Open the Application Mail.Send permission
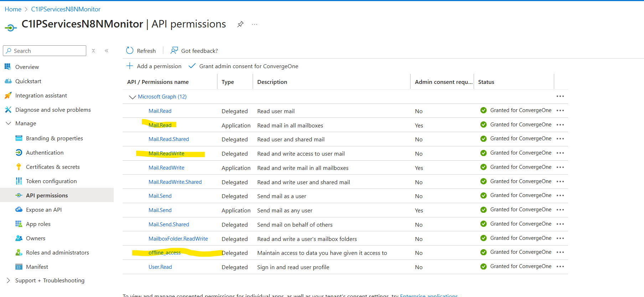The height and width of the screenshot is (297, 644). pyautogui.click(x=160, y=210)
